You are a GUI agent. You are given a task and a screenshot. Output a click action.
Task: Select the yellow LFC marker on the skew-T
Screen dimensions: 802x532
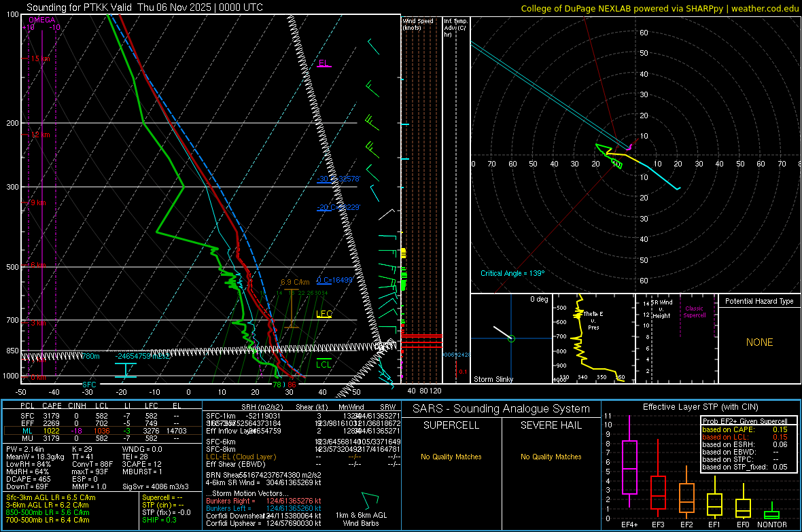[x=324, y=314]
